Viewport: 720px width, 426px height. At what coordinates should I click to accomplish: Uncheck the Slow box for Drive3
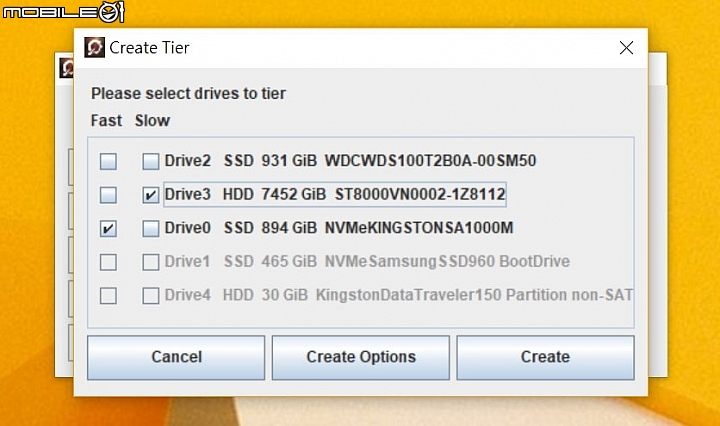[x=151, y=195]
